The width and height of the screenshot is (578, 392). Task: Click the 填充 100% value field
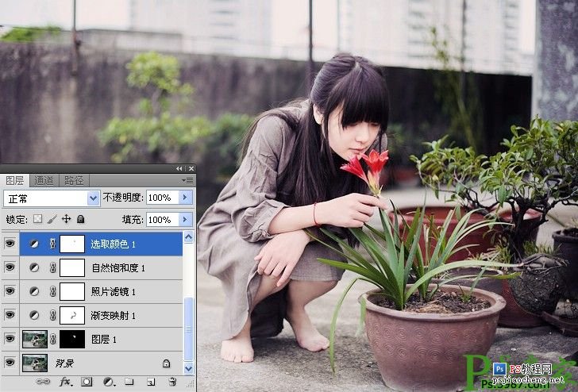click(x=163, y=220)
